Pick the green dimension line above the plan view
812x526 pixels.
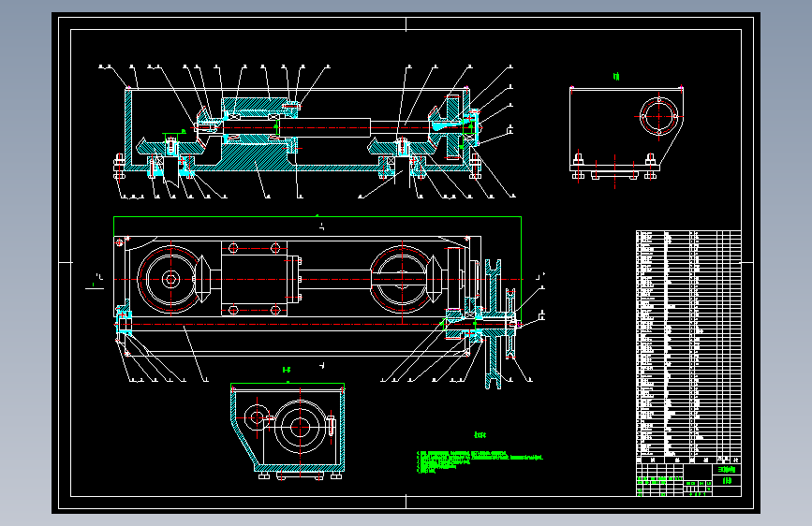click(317, 217)
